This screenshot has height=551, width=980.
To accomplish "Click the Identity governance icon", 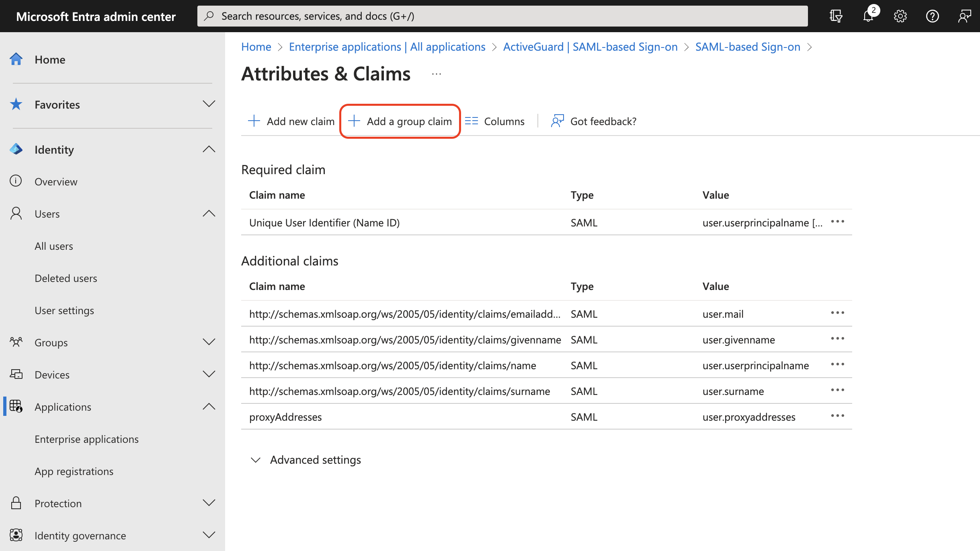I will [16, 535].
